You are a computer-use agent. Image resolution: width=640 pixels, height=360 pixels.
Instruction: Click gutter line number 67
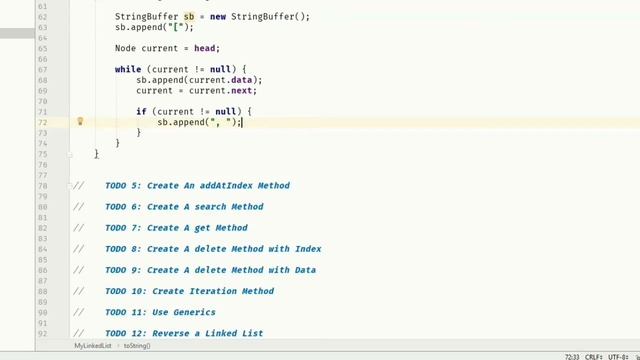click(42, 70)
